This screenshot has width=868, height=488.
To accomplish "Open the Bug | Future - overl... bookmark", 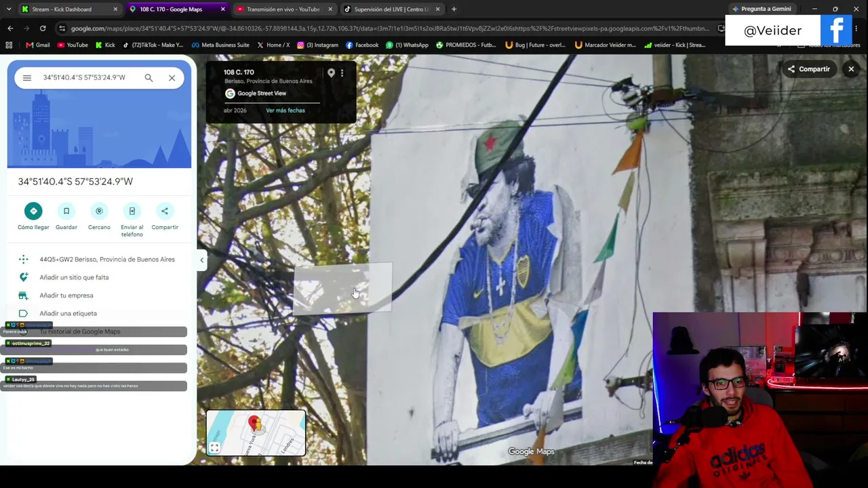I will tap(536, 45).
